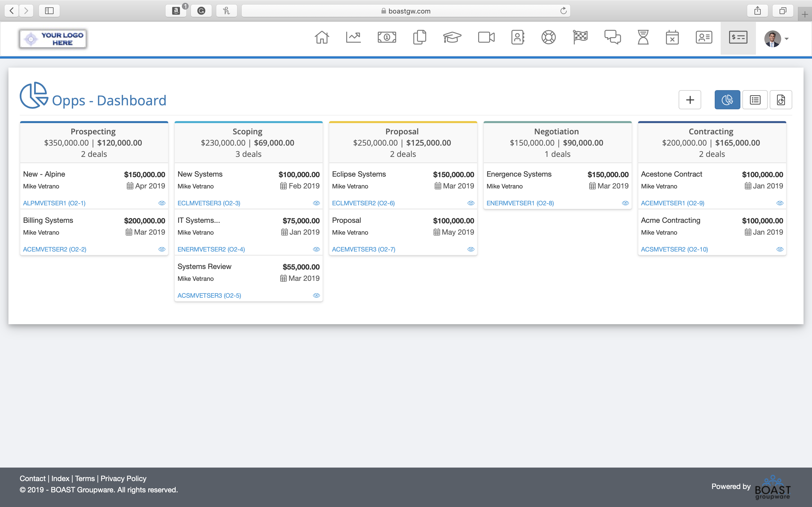This screenshot has width=812, height=507.
Task: Open the money bill icon
Action: pyautogui.click(x=387, y=37)
